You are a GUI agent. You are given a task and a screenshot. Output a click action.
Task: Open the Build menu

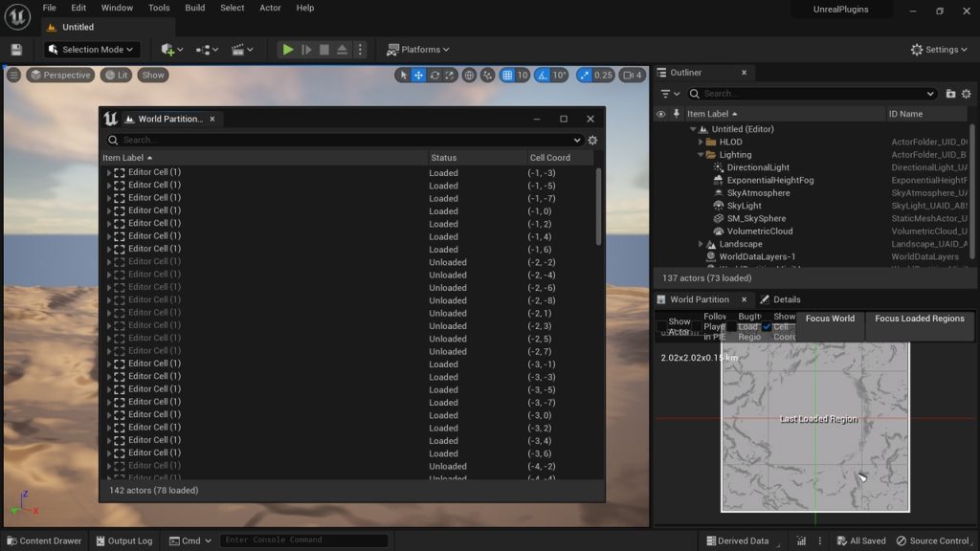[x=194, y=8]
